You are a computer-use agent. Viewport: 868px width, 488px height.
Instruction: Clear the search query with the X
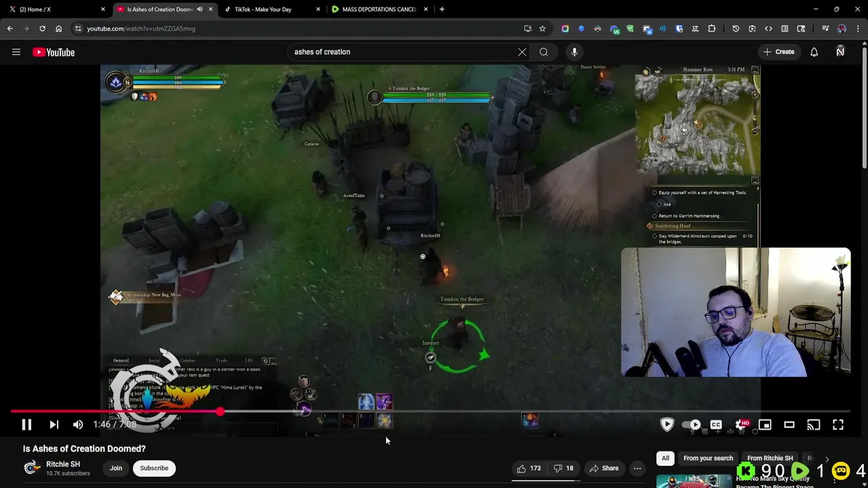(x=522, y=52)
